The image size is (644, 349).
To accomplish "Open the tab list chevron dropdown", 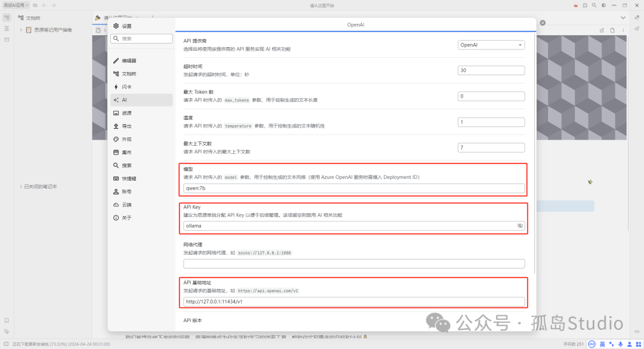I will pyautogui.click(x=623, y=18).
